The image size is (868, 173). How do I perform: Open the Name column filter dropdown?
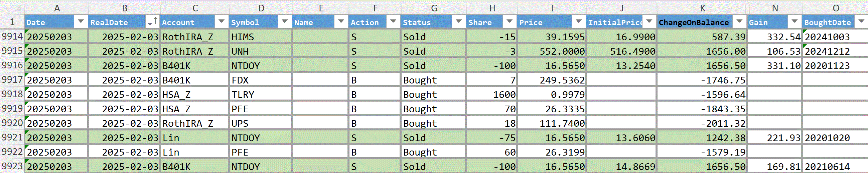pos(341,21)
